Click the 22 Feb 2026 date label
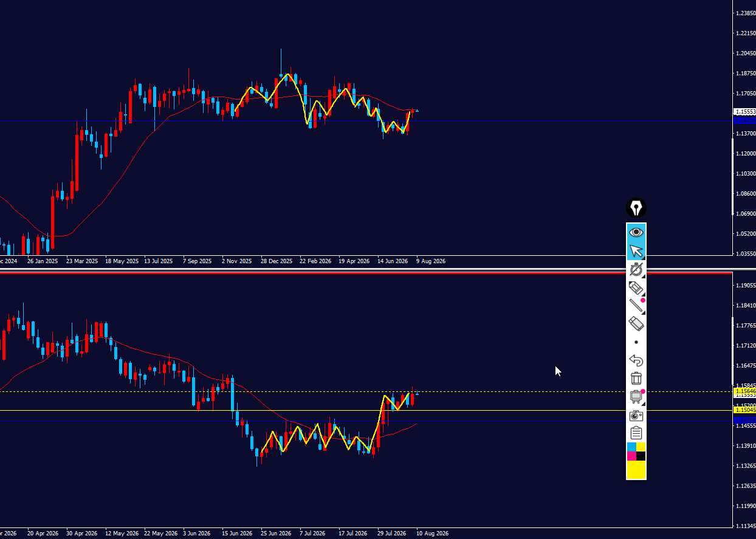Image resolution: width=756 pixels, height=539 pixels. click(315, 261)
